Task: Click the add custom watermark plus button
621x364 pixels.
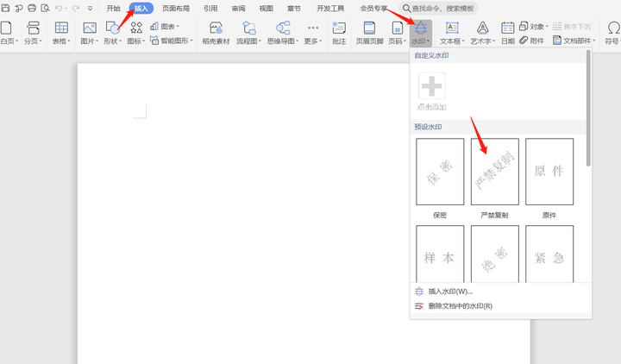Action: click(432, 85)
